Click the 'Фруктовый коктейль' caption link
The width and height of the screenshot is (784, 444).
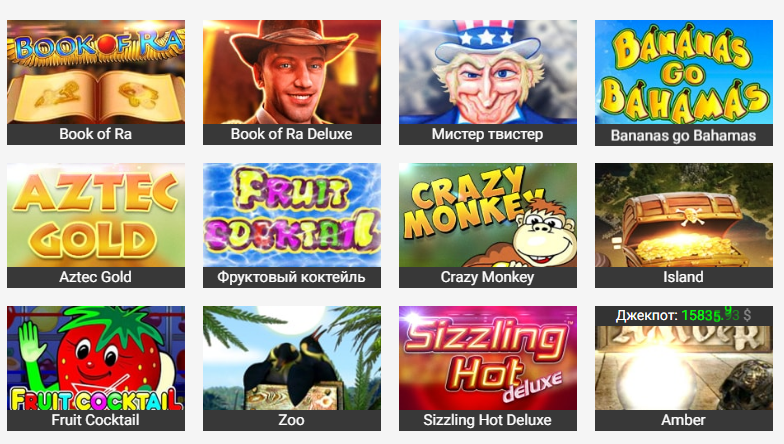[x=292, y=277]
